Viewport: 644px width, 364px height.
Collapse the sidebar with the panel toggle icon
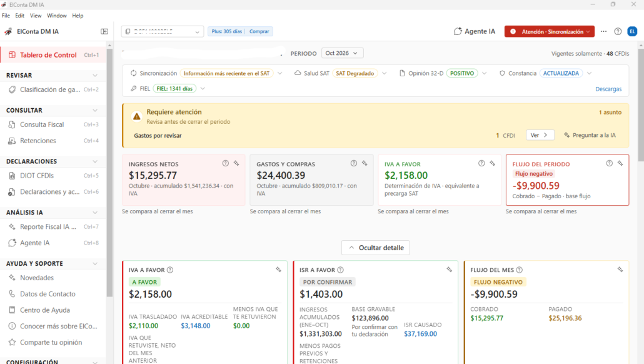[x=104, y=31]
